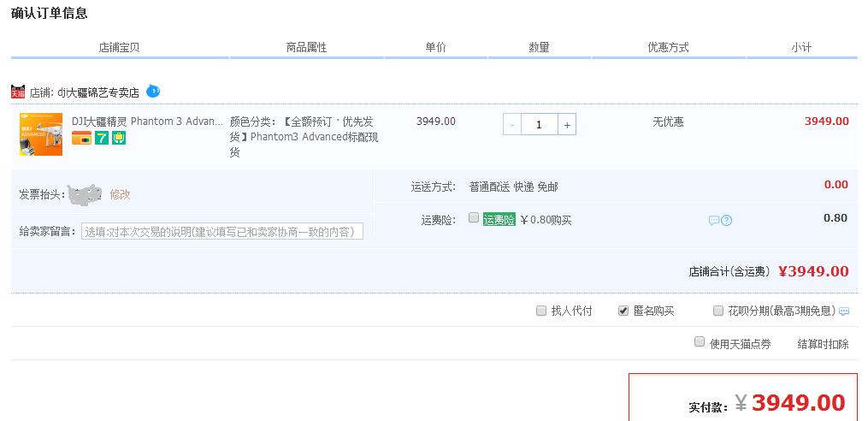
Task: Click the 数量 column header
Action: [539, 48]
